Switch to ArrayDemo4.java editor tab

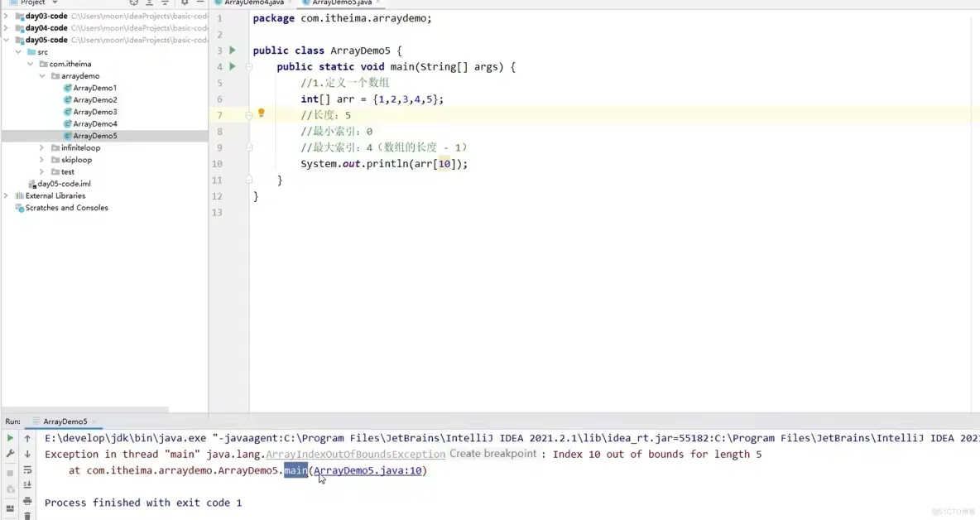pyautogui.click(x=254, y=2)
